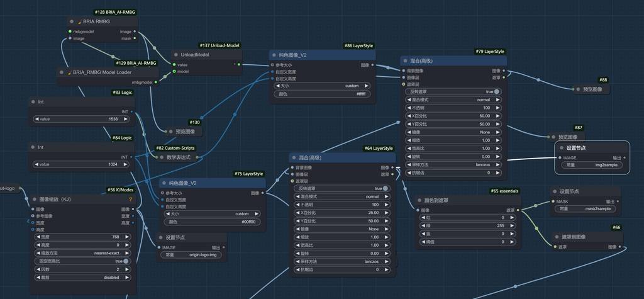This screenshot has width=644, height=299.
Task: Toggle 反转遮罩 in node #64 混合(高级)
Action: pos(386,188)
